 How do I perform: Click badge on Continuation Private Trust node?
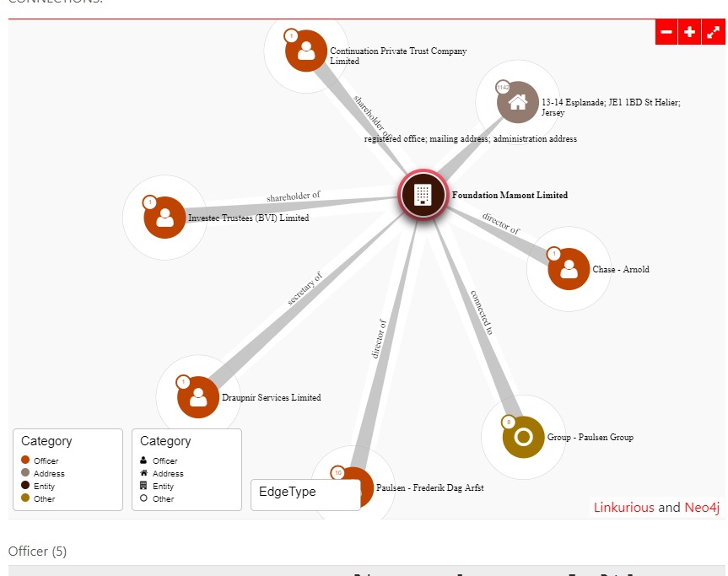[x=291, y=35]
